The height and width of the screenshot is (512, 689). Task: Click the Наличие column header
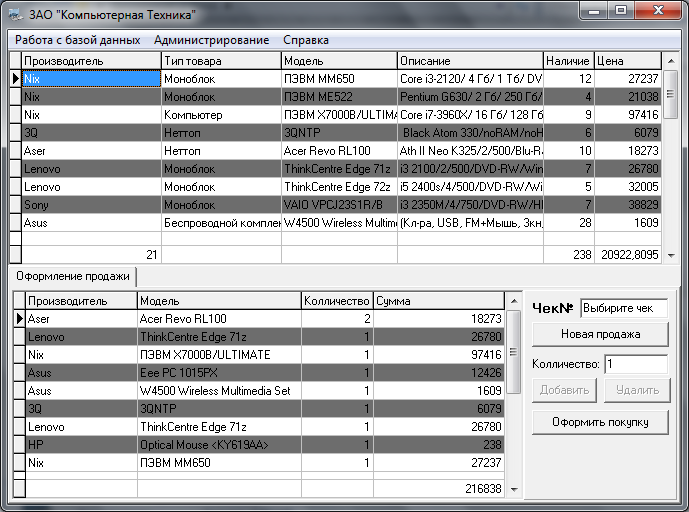coord(569,61)
